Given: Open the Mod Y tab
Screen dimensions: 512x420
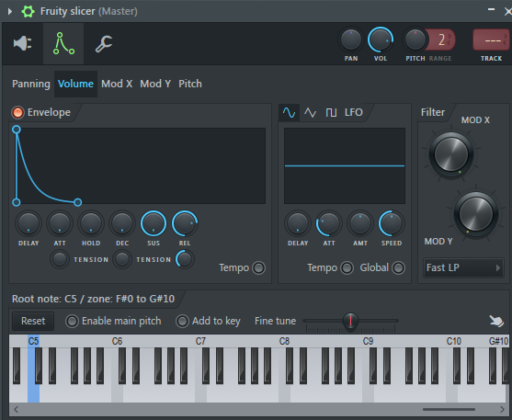Looking at the screenshot, I should click(155, 84).
